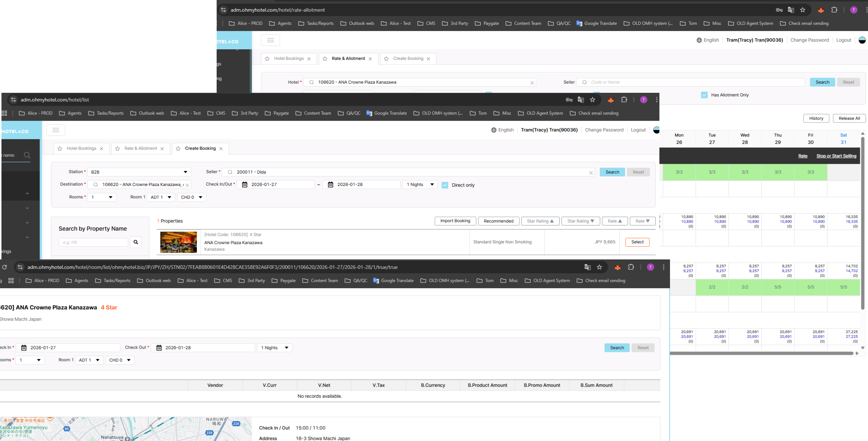
Task: Open ADT 1 dropdown in room list page
Action: (x=89, y=360)
